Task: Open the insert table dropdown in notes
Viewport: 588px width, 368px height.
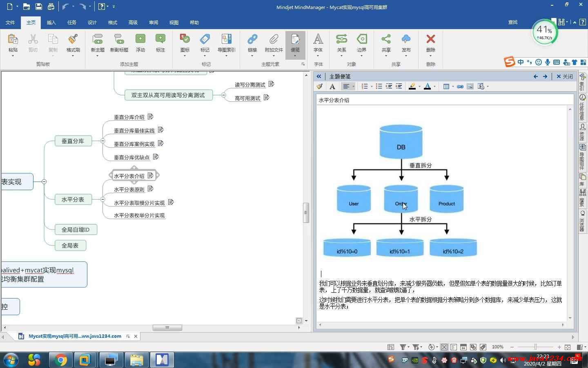Action: click(453, 86)
